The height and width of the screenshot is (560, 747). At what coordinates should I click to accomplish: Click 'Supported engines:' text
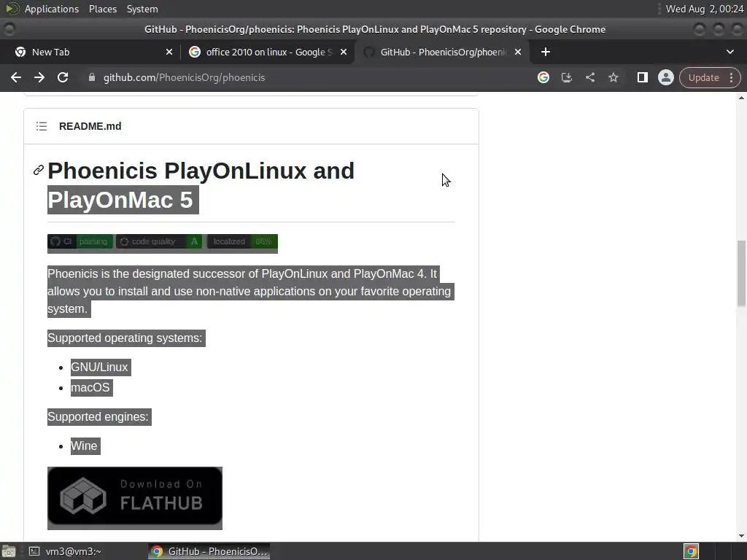point(98,416)
